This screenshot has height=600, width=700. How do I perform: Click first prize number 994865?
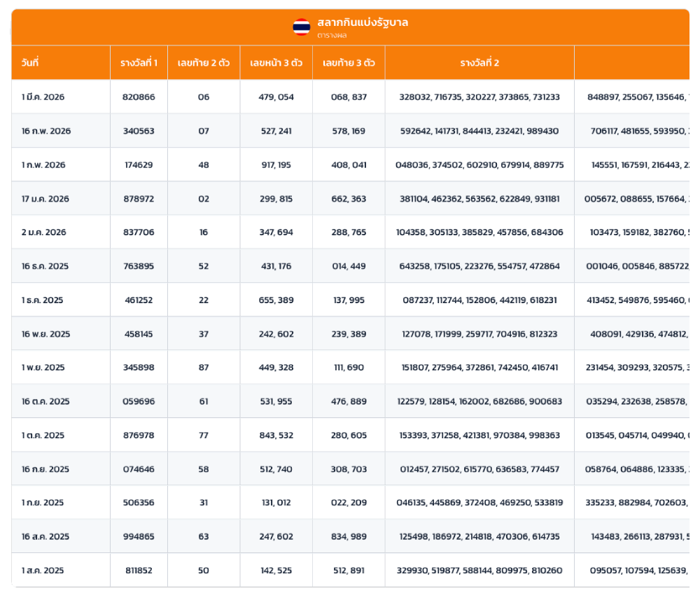click(x=138, y=537)
